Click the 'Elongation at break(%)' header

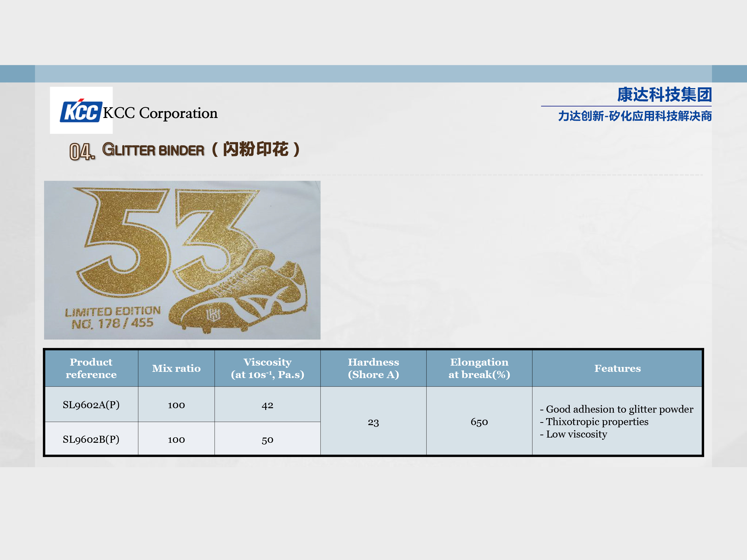coord(479,368)
